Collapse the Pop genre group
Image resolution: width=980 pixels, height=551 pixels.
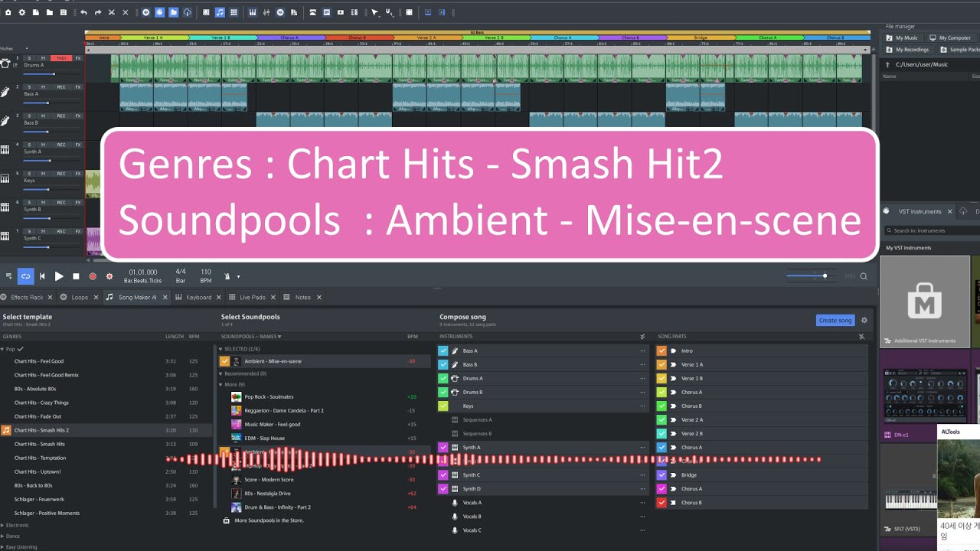pos(4,349)
